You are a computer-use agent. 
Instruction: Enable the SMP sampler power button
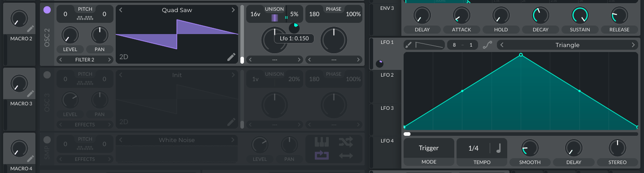pos(47,140)
